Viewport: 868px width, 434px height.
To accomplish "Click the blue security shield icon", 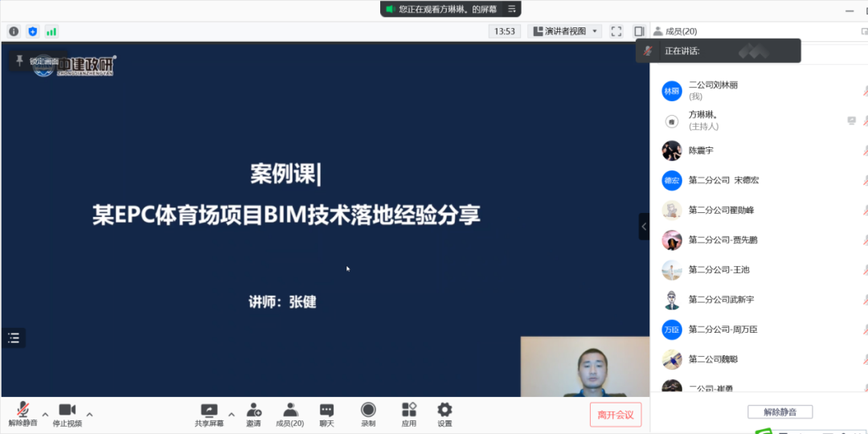I will (33, 31).
